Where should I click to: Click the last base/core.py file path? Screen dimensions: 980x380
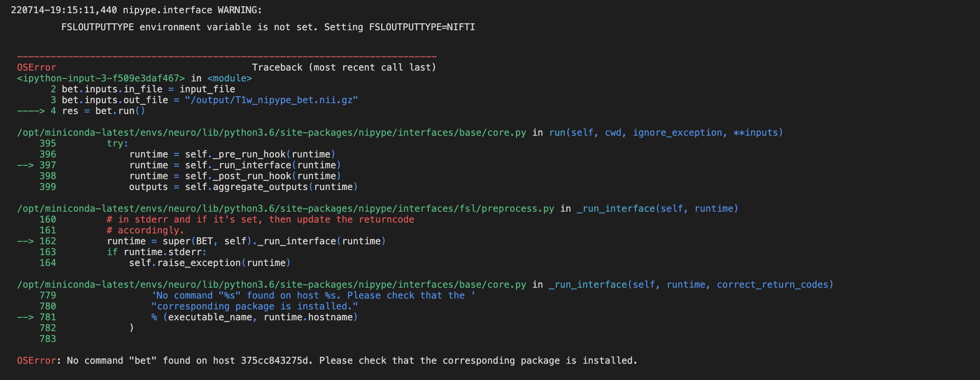click(x=272, y=285)
